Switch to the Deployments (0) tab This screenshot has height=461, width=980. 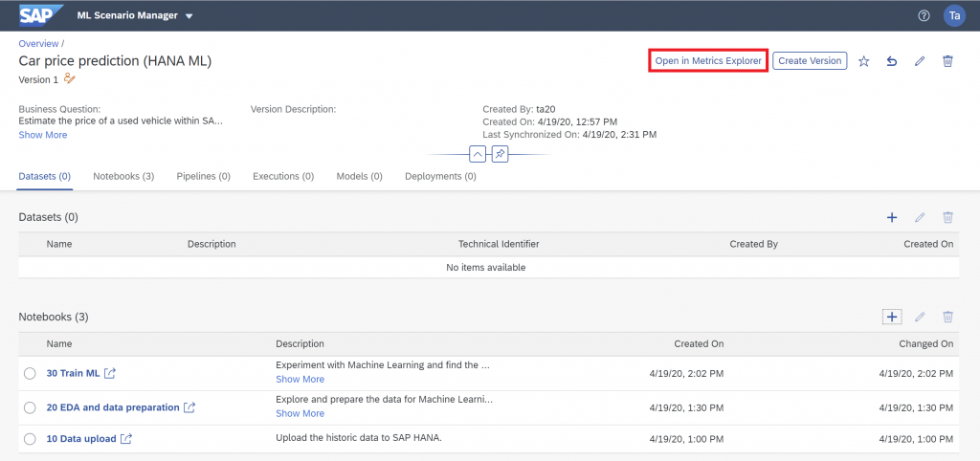440,176
